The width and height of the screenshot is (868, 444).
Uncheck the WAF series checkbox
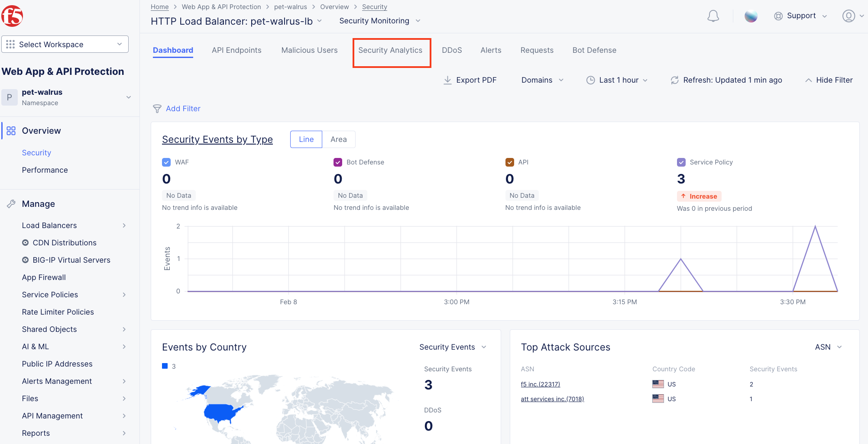(x=166, y=162)
